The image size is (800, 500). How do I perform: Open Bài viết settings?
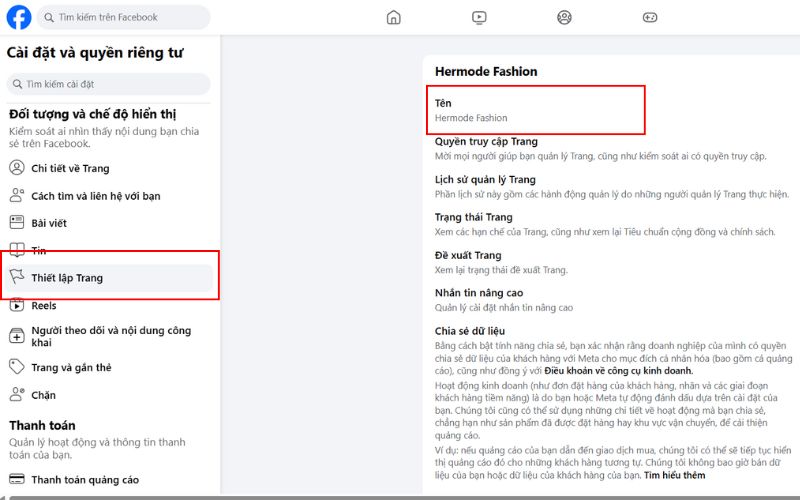pos(110,223)
